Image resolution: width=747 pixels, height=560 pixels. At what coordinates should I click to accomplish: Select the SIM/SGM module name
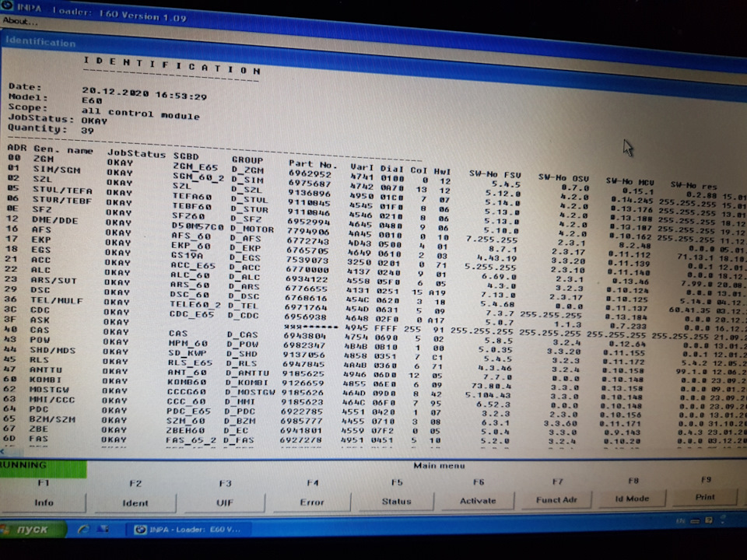(56, 170)
